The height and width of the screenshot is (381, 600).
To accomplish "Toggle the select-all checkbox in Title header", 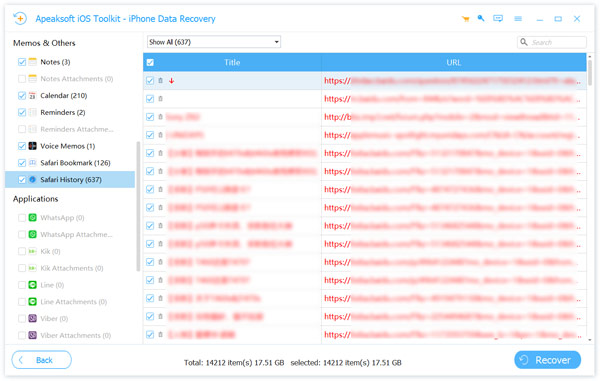I will click(150, 62).
